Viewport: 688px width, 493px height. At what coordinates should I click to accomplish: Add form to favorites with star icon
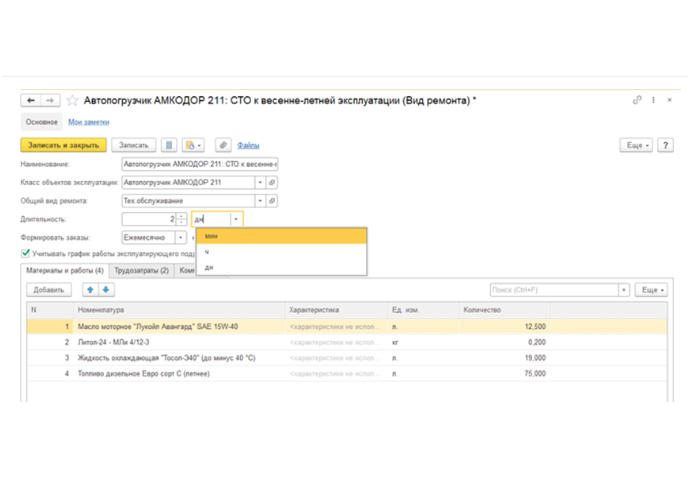pos(72,100)
